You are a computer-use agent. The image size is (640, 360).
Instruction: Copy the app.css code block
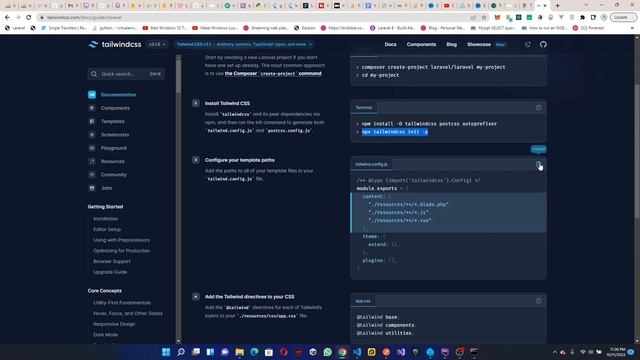coord(538,301)
